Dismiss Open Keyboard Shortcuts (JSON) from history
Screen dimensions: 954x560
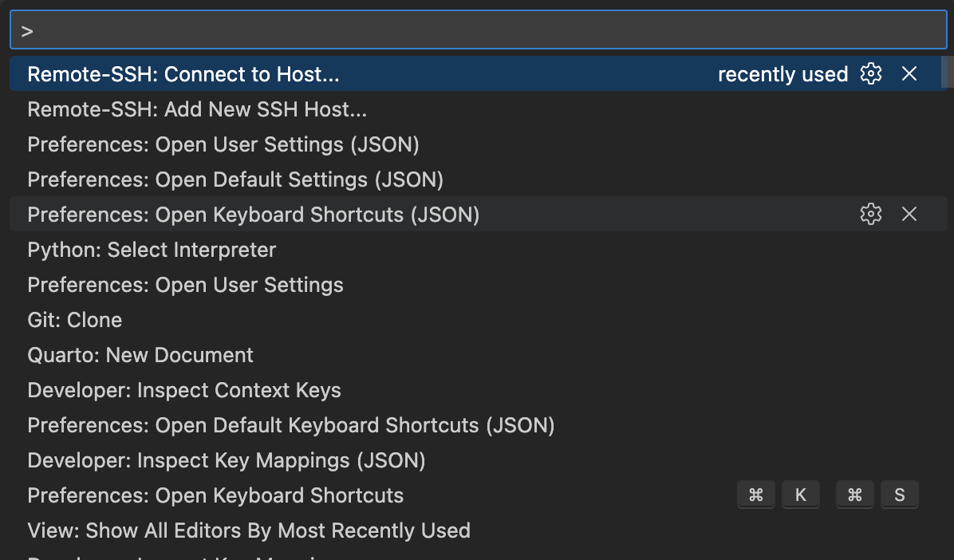pyautogui.click(x=909, y=214)
